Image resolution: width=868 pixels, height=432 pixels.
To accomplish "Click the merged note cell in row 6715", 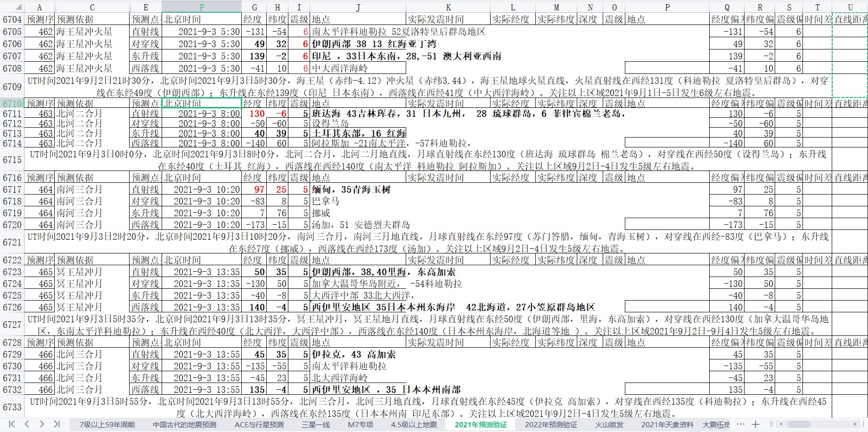I will pos(428,160).
